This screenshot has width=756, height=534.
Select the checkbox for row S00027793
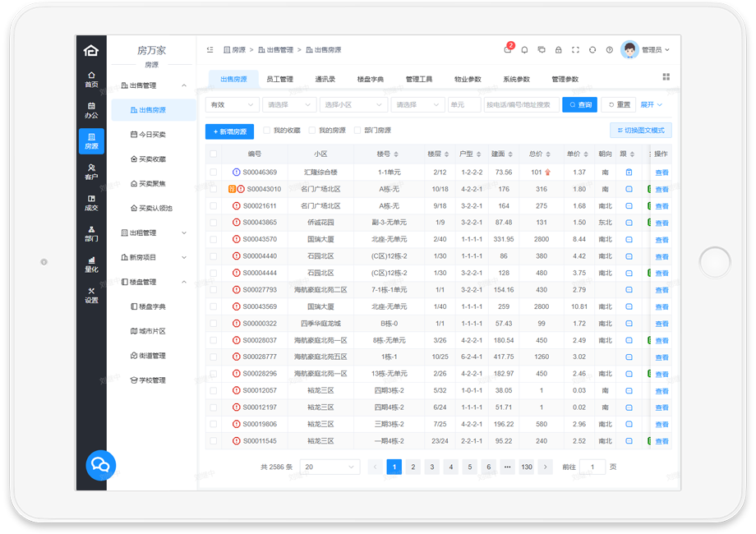[x=213, y=290]
